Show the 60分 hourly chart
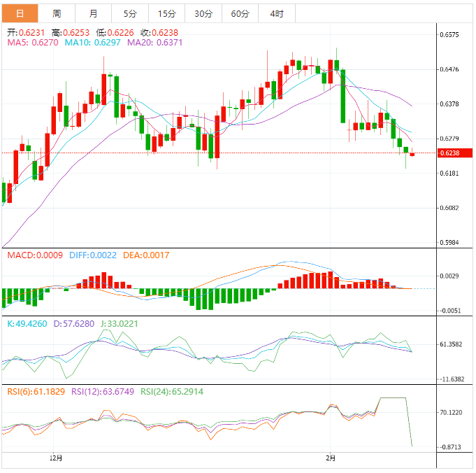Screen dimensions: 476x473 (x=240, y=13)
